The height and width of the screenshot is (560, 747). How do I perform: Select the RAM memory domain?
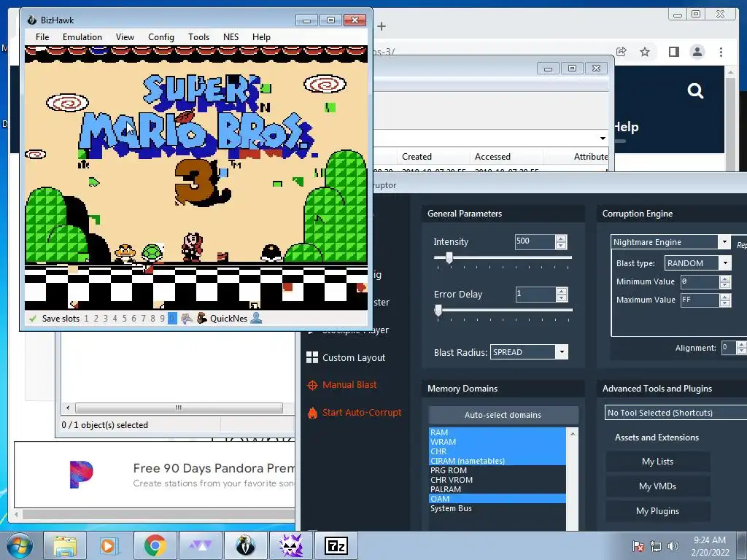[498, 432]
